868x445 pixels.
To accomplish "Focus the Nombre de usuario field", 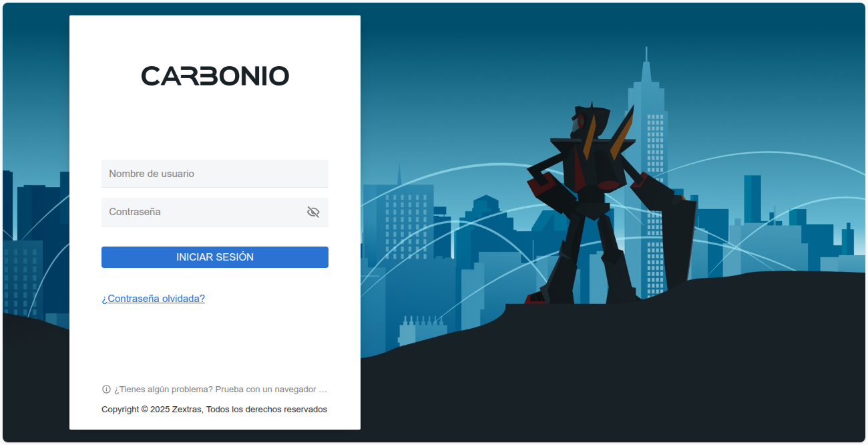I will (x=215, y=174).
